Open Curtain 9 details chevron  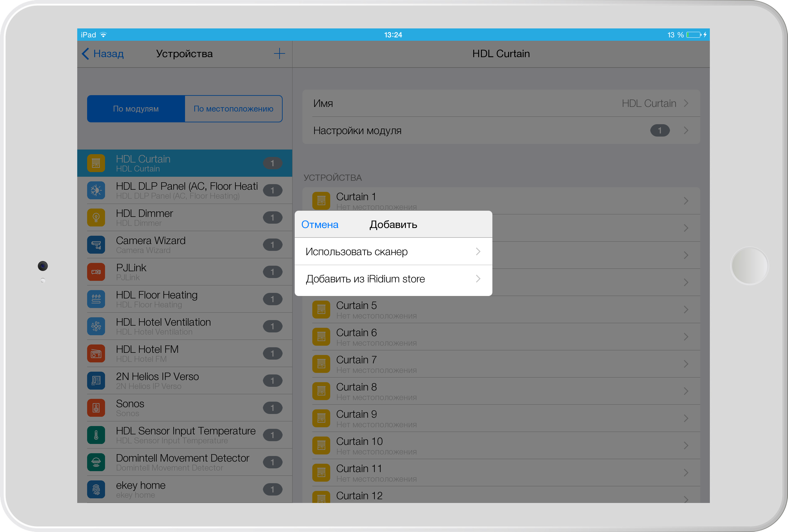(x=686, y=418)
